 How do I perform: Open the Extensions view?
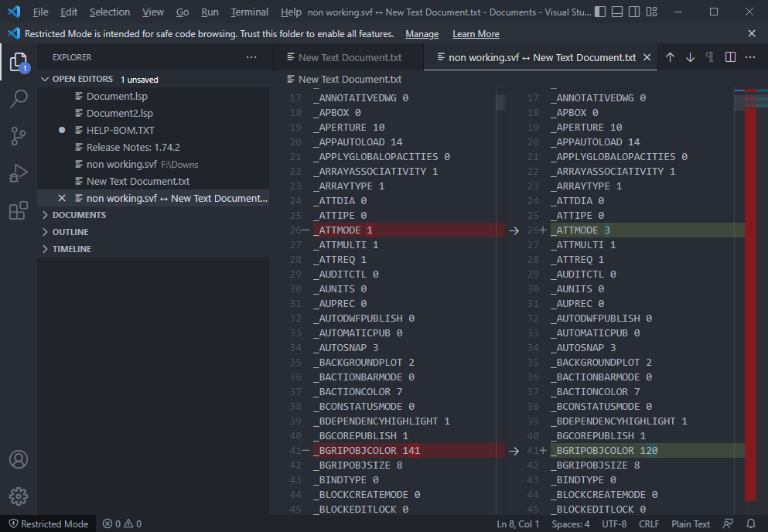tap(19, 210)
